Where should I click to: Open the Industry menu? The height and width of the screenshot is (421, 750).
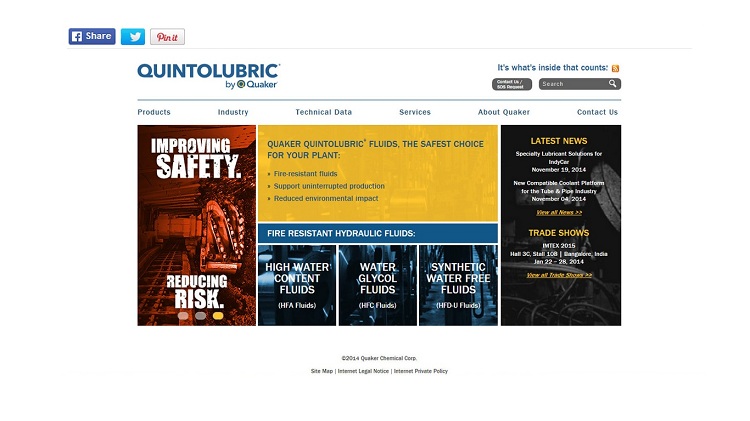[233, 112]
